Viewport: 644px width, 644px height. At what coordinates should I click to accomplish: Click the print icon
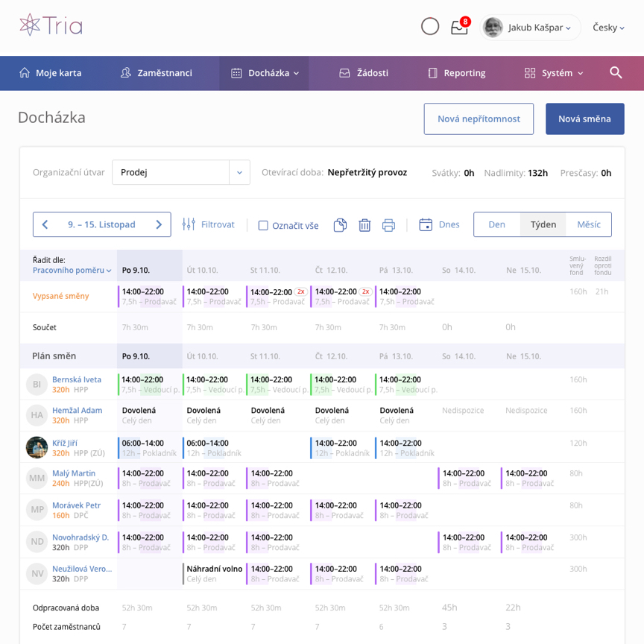(x=388, y=225)
